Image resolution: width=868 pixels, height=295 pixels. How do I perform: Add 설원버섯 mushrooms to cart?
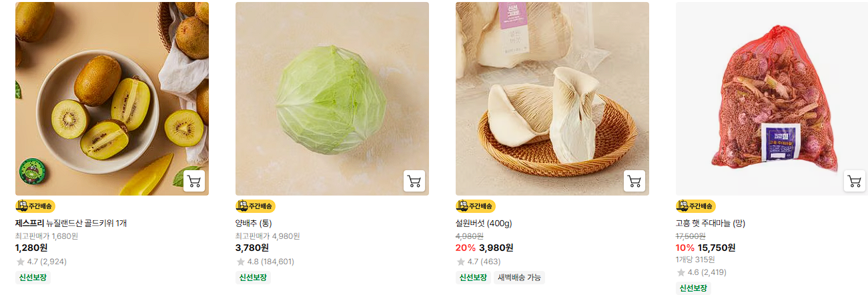pos(634,181)
